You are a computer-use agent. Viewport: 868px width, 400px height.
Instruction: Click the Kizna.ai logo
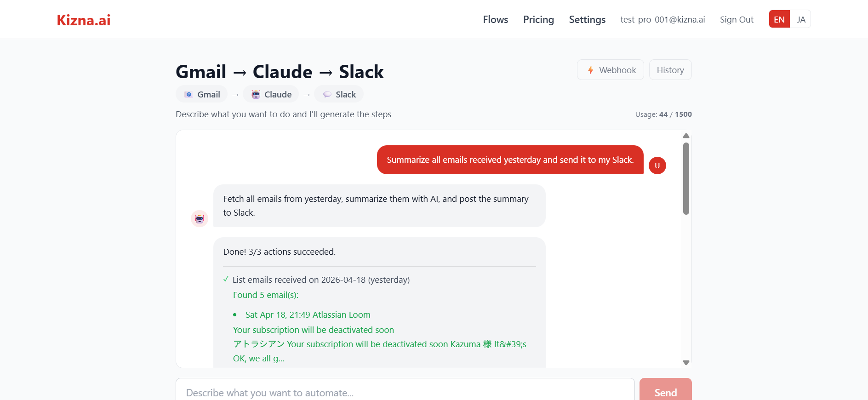tap(84, 20)
